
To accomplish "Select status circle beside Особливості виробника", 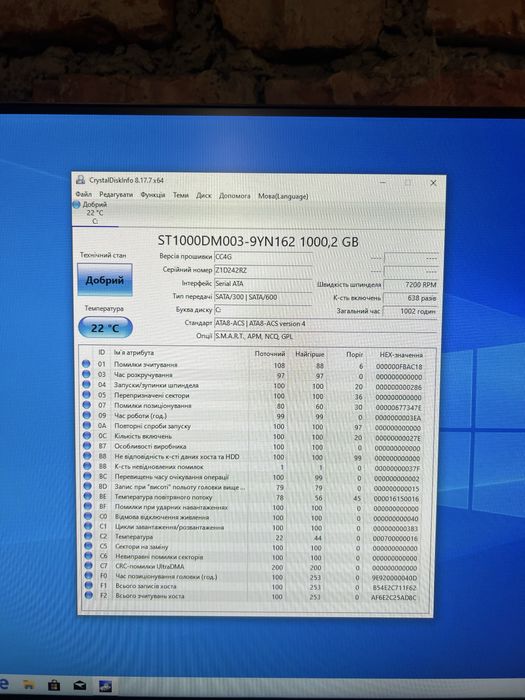I will 87,446.
